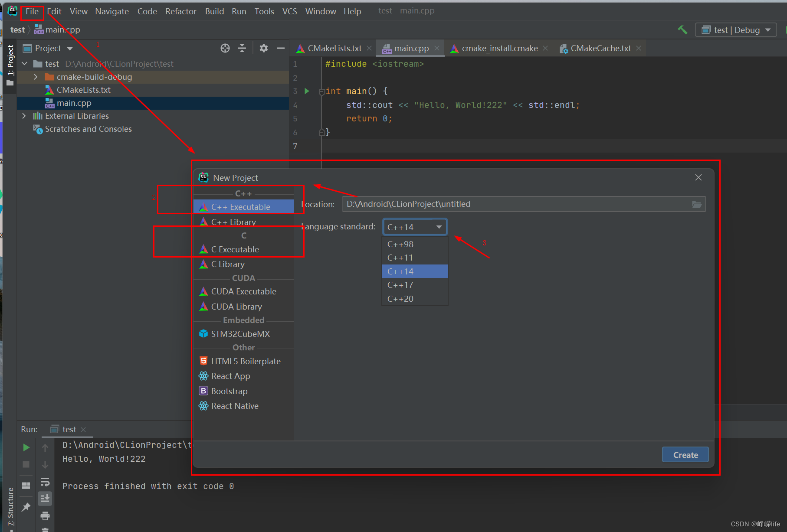Choose C++11 from language standard list
The width and height of the screenshot is (787, 532).
click(x=415, y=258)
